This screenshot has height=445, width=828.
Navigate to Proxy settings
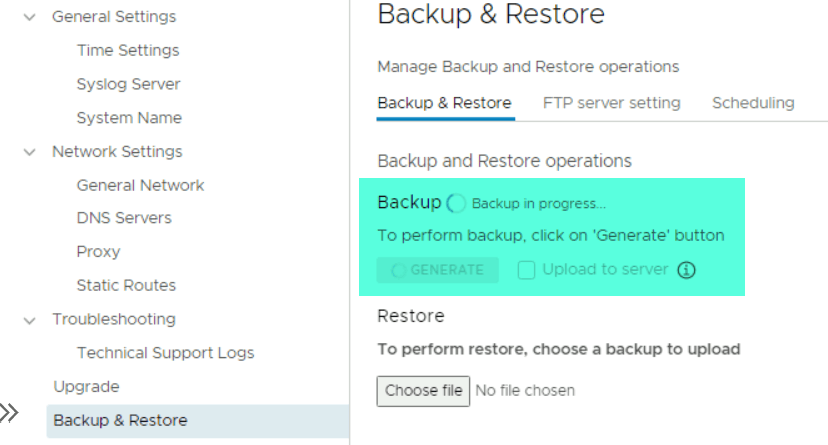pos(98,252)
